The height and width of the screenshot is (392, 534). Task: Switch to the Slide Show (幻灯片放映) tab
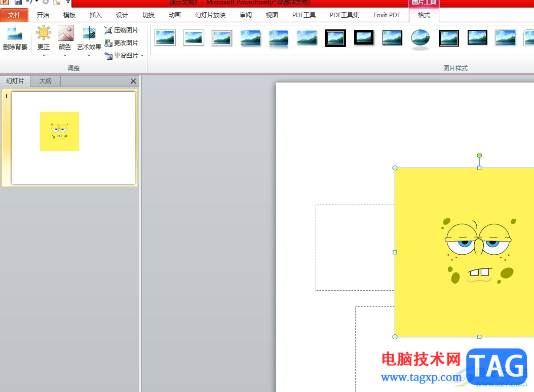[x=210, y=15]
